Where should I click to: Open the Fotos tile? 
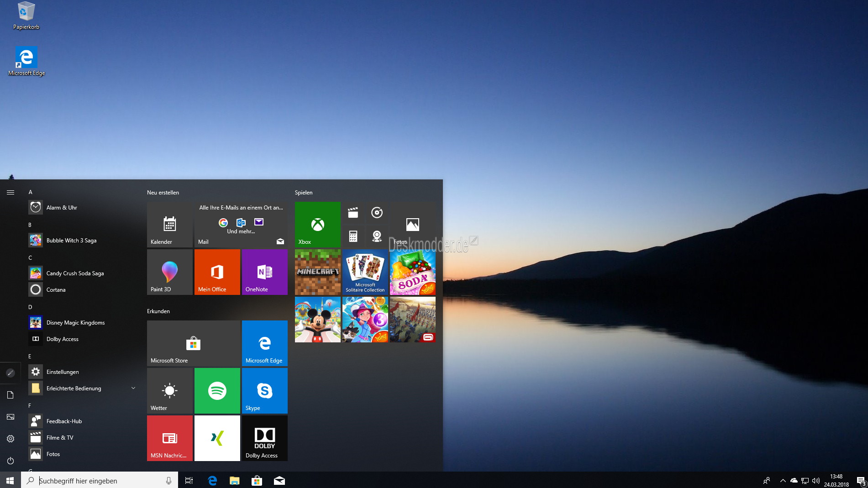coord(413,225)
